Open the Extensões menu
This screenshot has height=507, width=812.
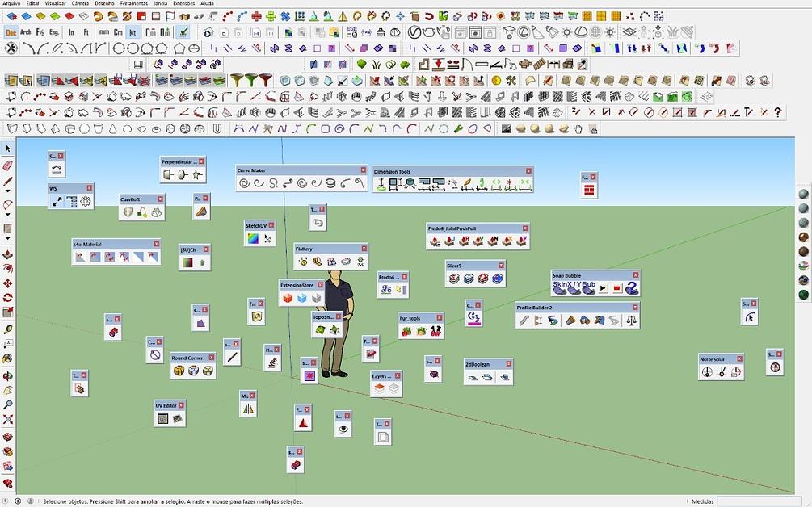[x=184, y=3]
